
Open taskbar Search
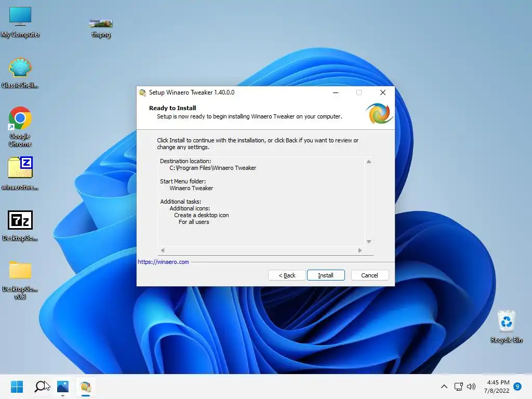click(42, 387)
